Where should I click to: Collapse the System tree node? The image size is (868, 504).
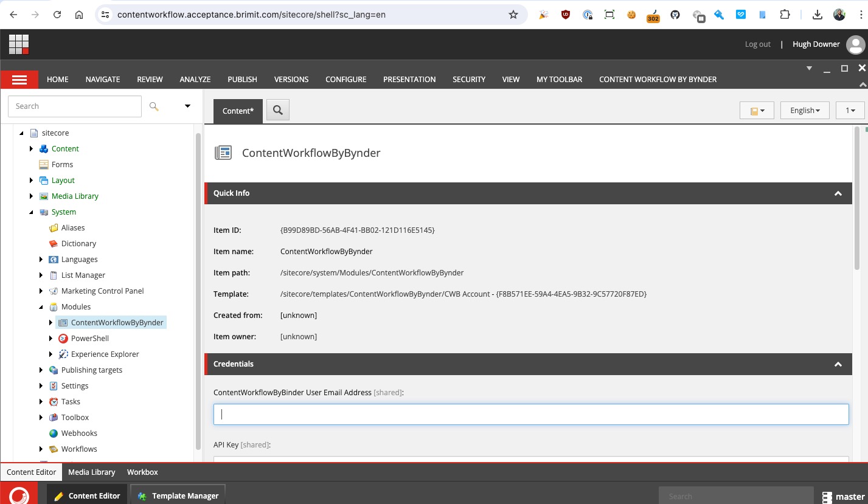(31, 212)
